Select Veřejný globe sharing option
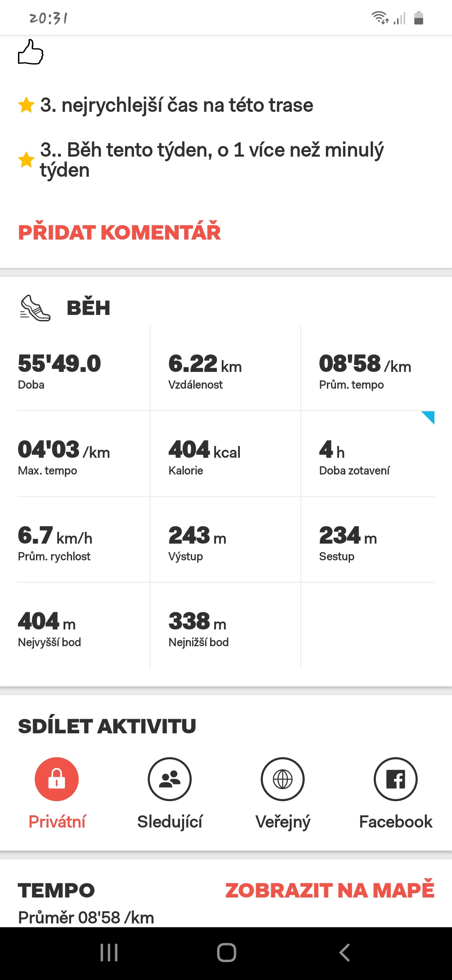The image size is (452, 980). pos(282,779)
